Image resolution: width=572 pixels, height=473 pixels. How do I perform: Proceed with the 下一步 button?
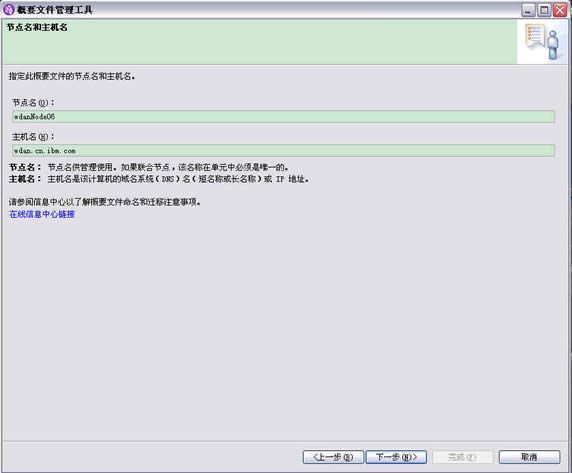pos(396,457)
